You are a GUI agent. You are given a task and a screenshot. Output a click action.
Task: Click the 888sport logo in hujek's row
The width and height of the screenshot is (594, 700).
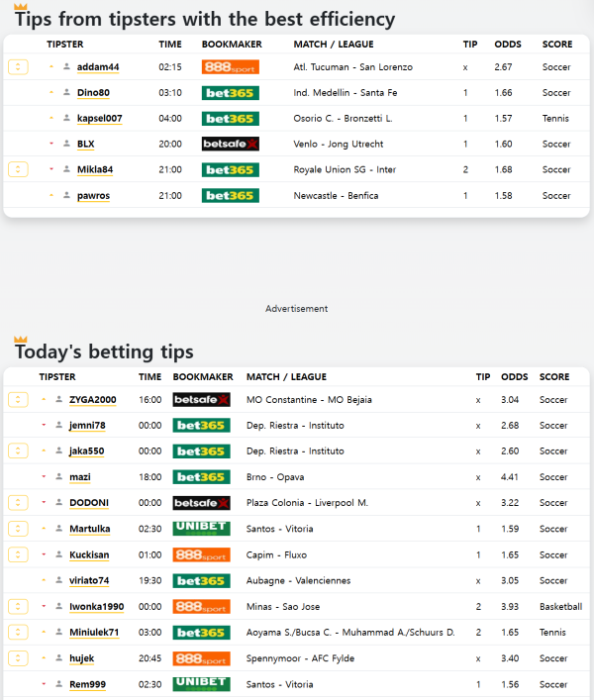click(201, 658)
